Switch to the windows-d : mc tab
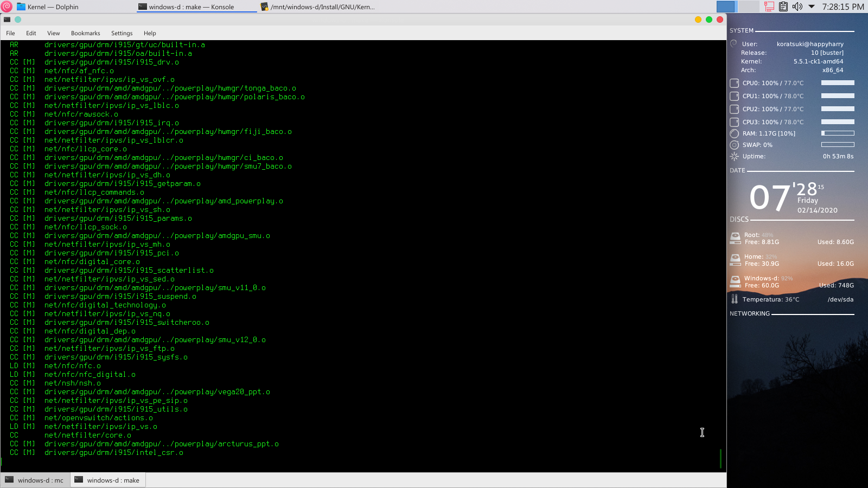 (x=35, y=480)
